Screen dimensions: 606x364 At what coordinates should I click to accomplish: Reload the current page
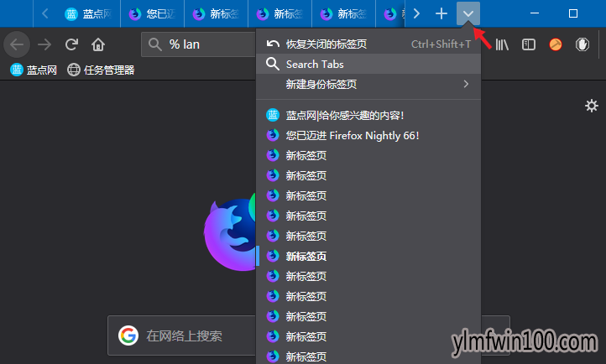(x=71, y=44)
